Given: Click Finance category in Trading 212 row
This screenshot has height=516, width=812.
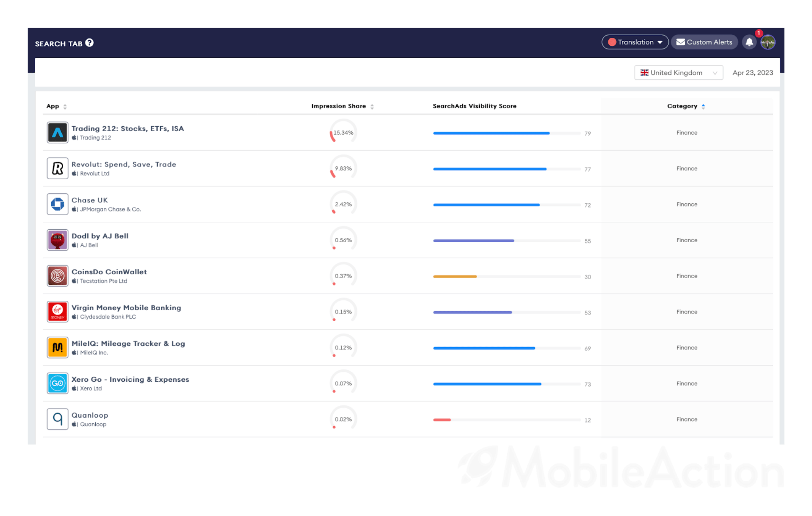Looking at the screenshot, I should [687, 133].
